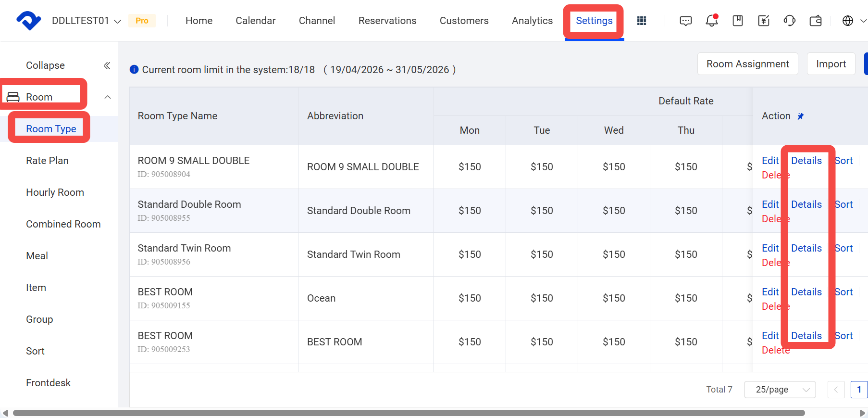Select Hourly Room in sidebar

pyautogui.click(x=55, y=192)
